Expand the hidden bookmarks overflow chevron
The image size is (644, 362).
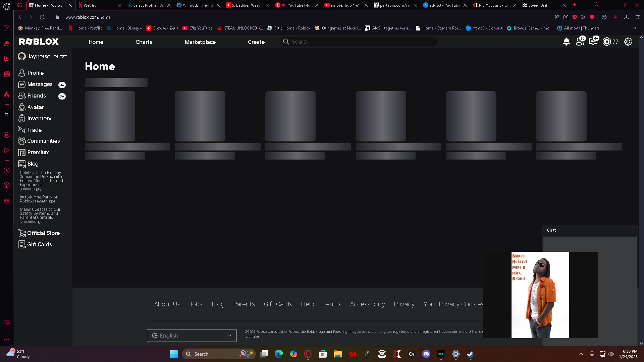[x=634, y=28]
